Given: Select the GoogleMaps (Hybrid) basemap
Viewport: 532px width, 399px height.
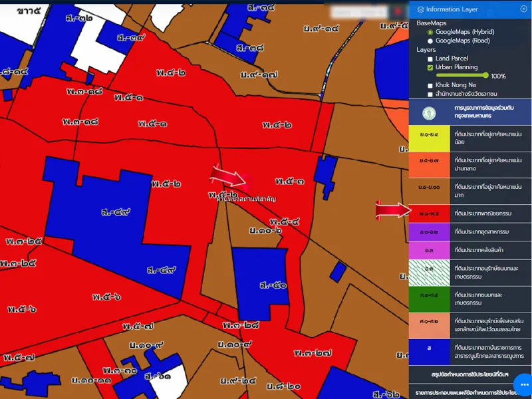Looking at the screenshot, I should pyautogui.click(x=430, y=32).
